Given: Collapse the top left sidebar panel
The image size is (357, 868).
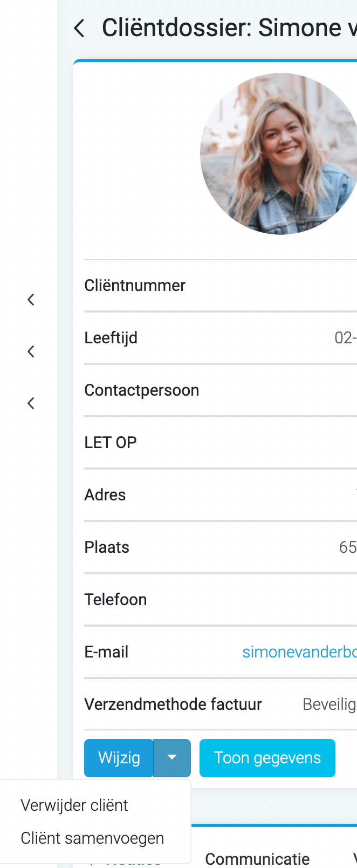Looking at the screenshot, I should coord(30,299).
